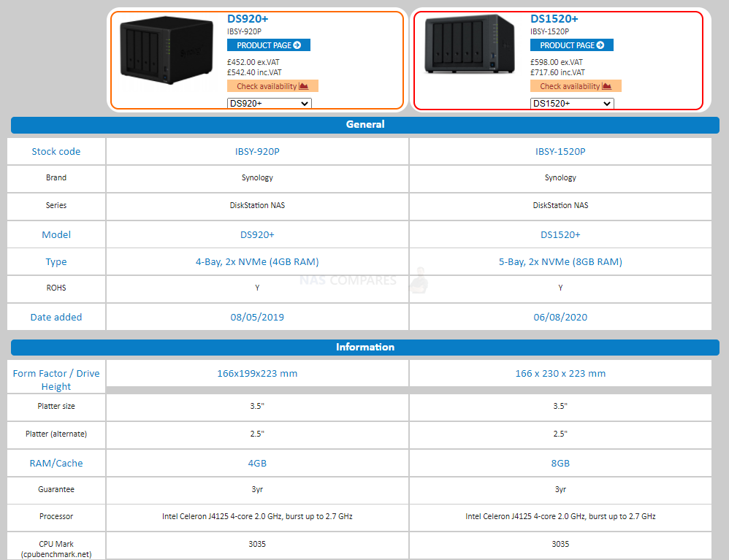Select the date 08/05/2019
The image size is (729, 560).
click(x=257, y=317)
